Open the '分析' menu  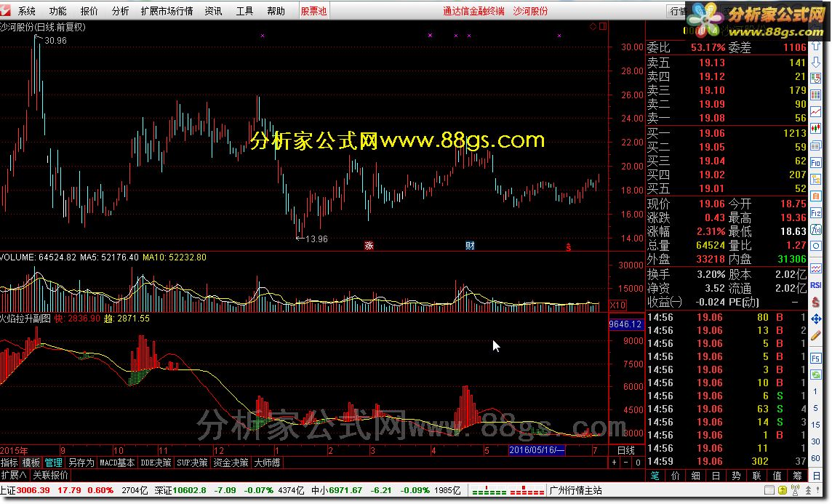pyautogui.click(x=120, y=11)
